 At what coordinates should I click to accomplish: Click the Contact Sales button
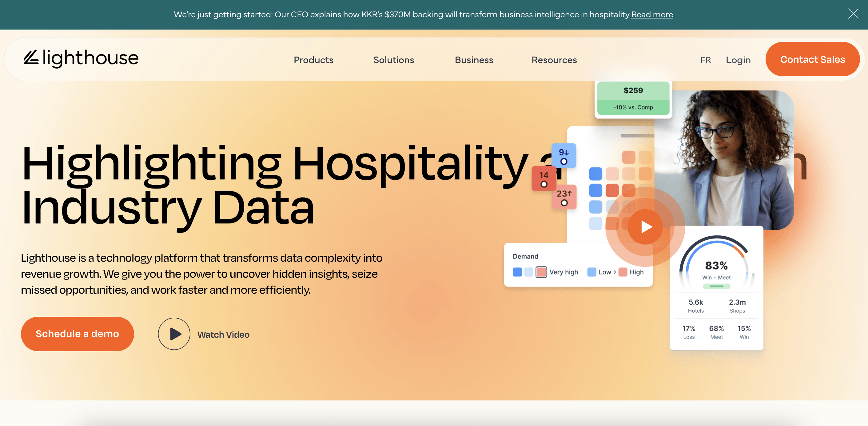click(812, 59)
